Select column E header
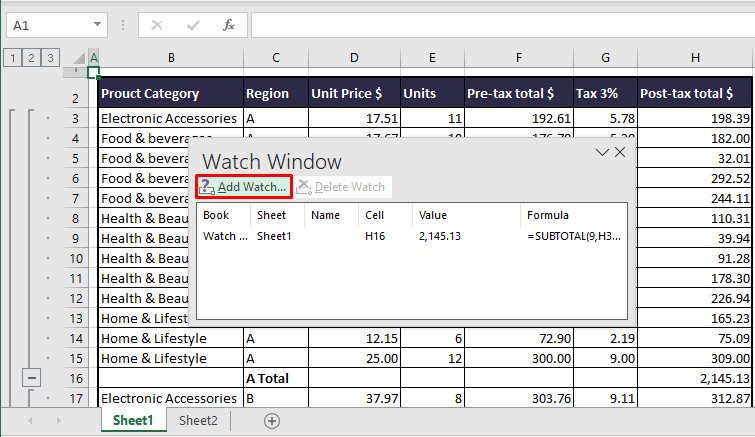This screenshot has height=437, width=755. (x=432, y=58)
